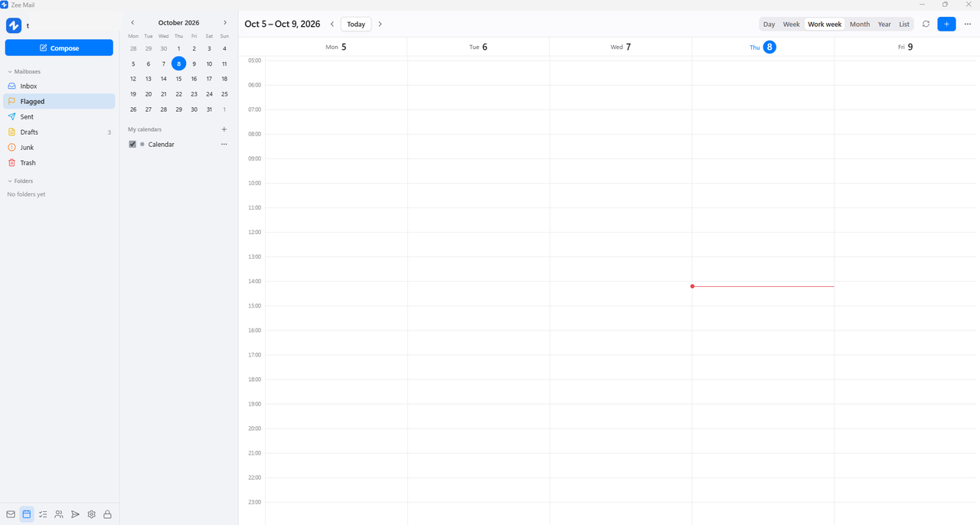Click the Compose button

(x=59, y=47)
